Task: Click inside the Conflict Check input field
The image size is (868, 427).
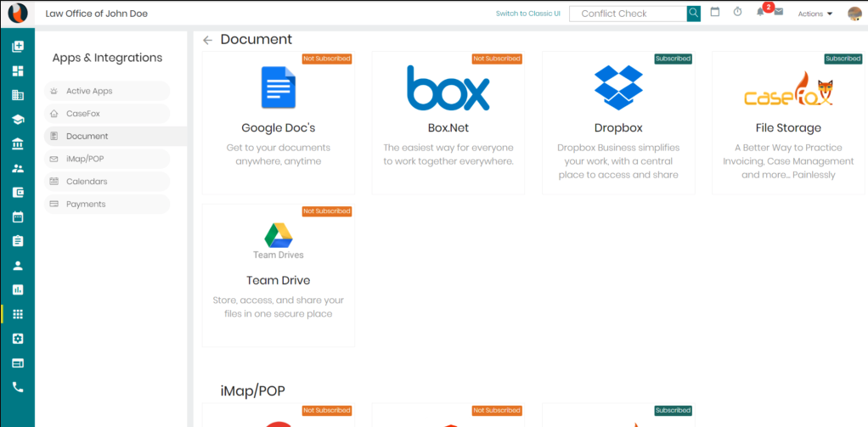Action: tap(628, 14)
